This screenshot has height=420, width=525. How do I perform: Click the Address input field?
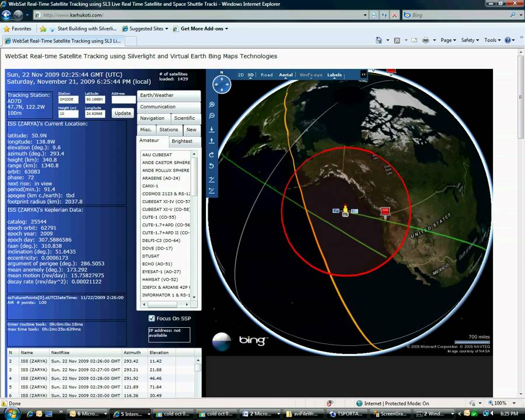[123, 100]
